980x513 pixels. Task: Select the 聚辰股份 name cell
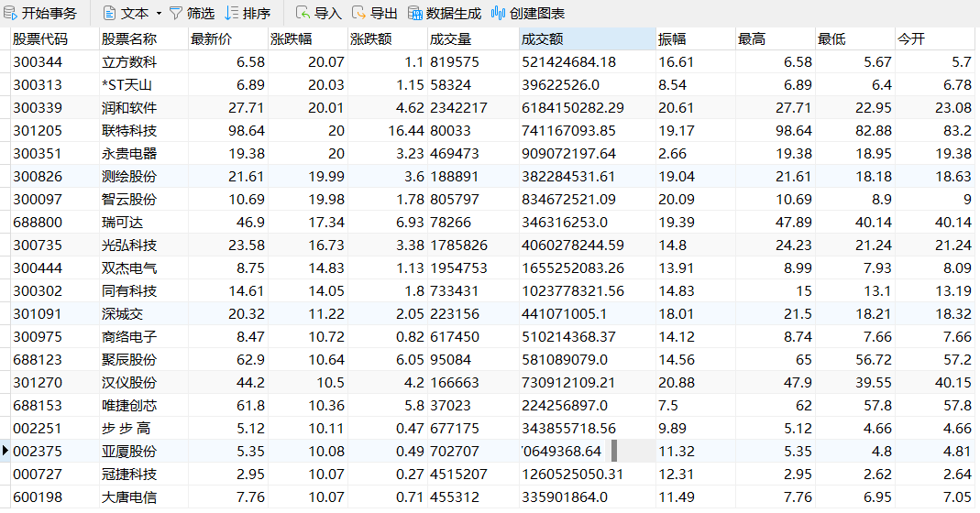[x=144, y=360]
